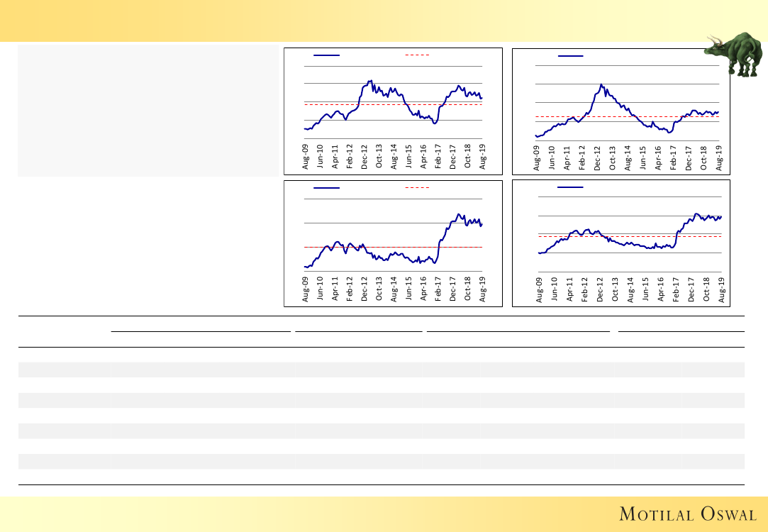Viewport: 768px width, 532px height.
Task: Click the green bull mascot icon
Action: 735,54
